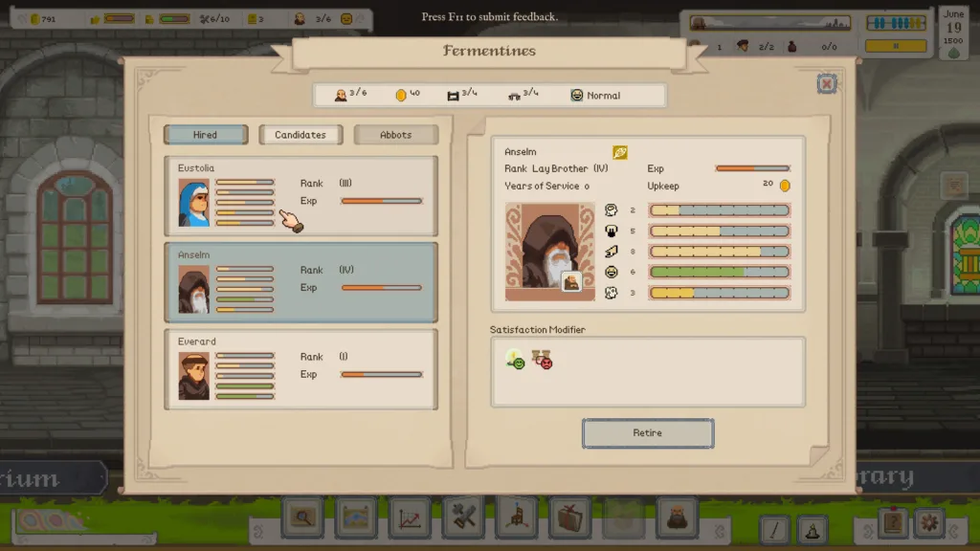Open the Hired tab
The image size is (980, 551).
(206, 134)
